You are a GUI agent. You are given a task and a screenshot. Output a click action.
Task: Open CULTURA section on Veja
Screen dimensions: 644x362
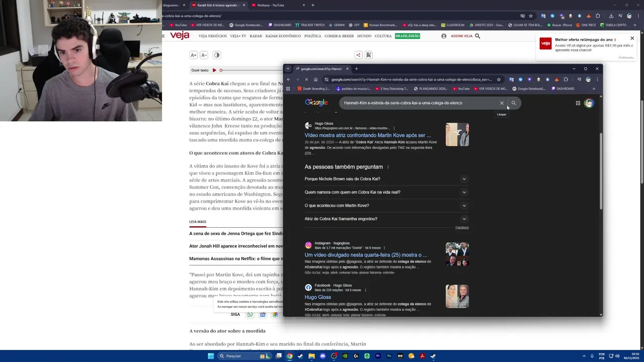pyautogui.click(x=383, y=36)
